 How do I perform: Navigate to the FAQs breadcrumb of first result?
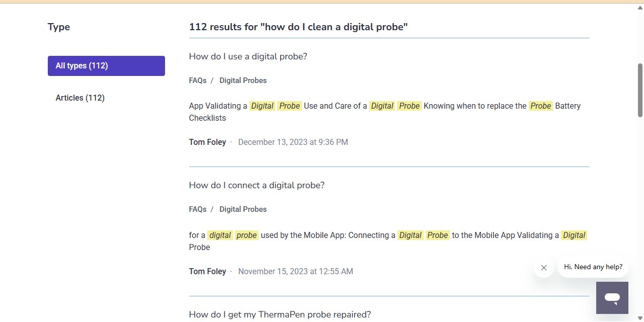coord(197,80)
